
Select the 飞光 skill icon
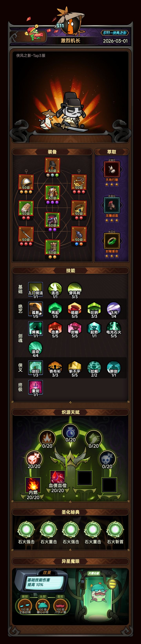(114, 310)
